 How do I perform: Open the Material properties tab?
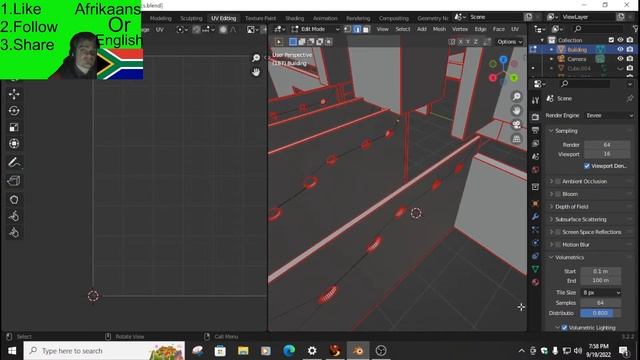click(536, 282)
